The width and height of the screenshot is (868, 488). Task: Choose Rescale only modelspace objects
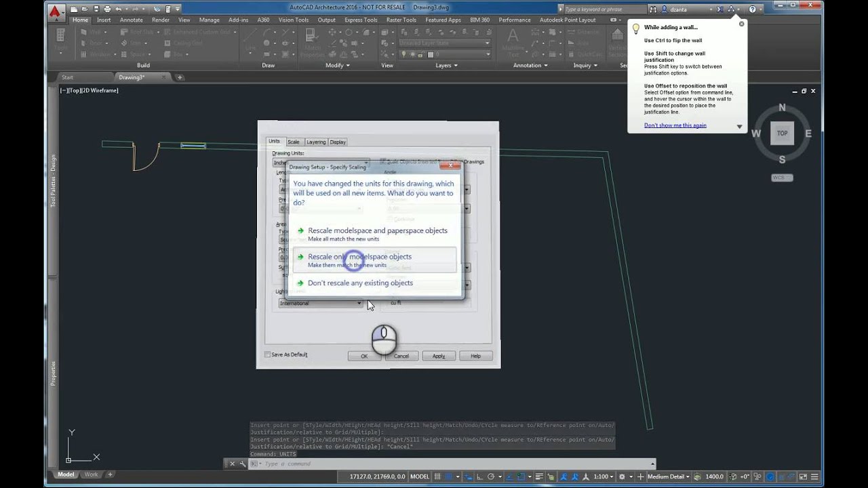374,260
